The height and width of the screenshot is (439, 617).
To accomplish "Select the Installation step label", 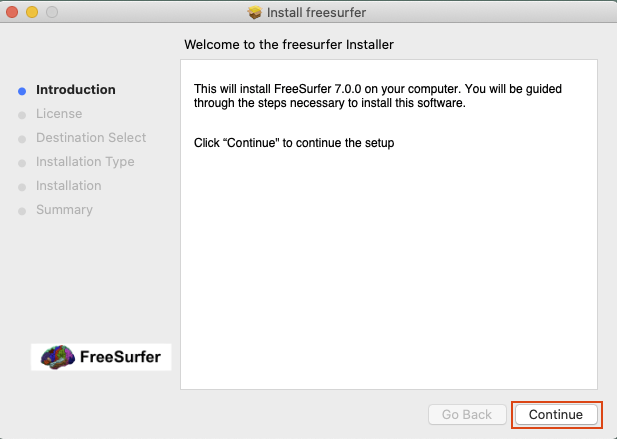I will [68, 186].
